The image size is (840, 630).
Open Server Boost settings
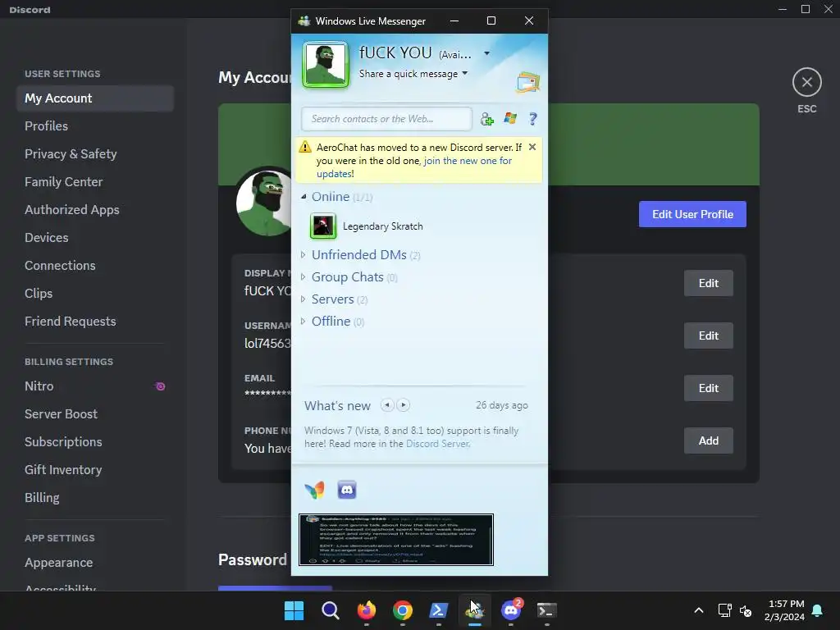(95, 414)
